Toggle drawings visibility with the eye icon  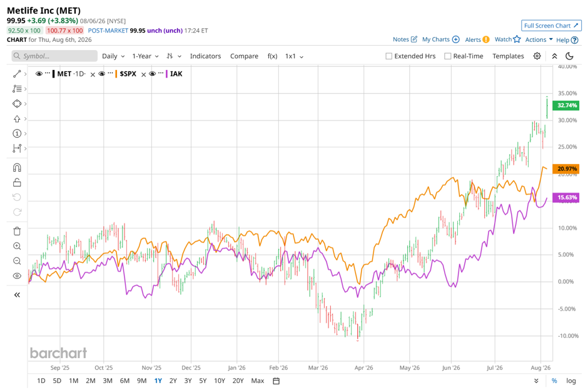(17, 276)
